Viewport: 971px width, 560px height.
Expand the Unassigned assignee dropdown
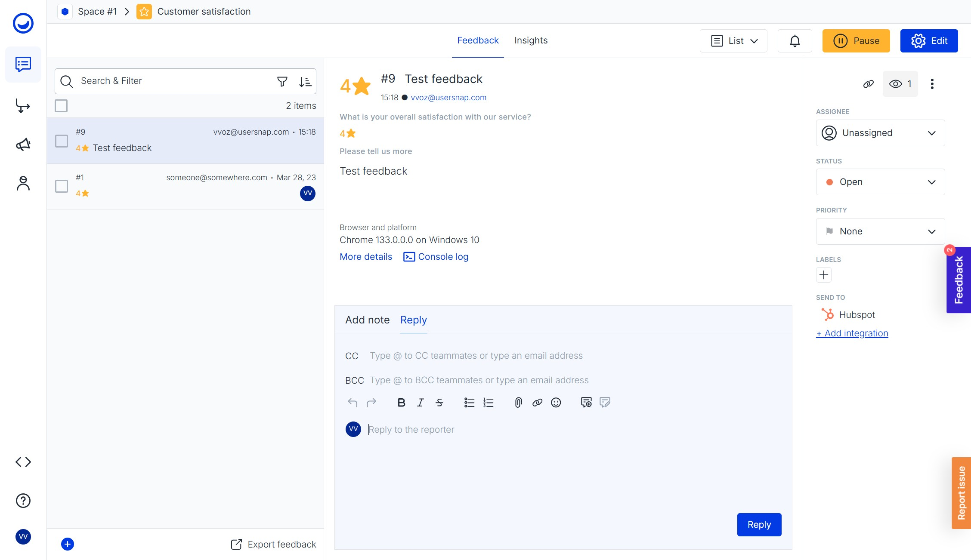(880, 133)
